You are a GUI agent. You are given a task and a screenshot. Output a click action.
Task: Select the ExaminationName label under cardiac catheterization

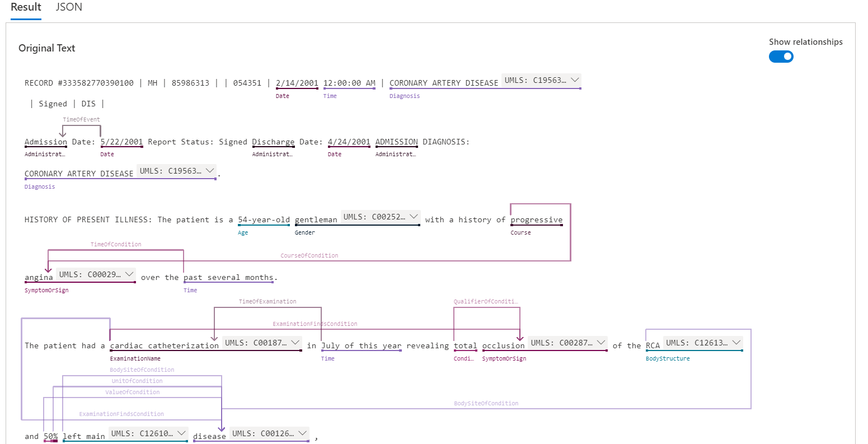coord(135,359)
